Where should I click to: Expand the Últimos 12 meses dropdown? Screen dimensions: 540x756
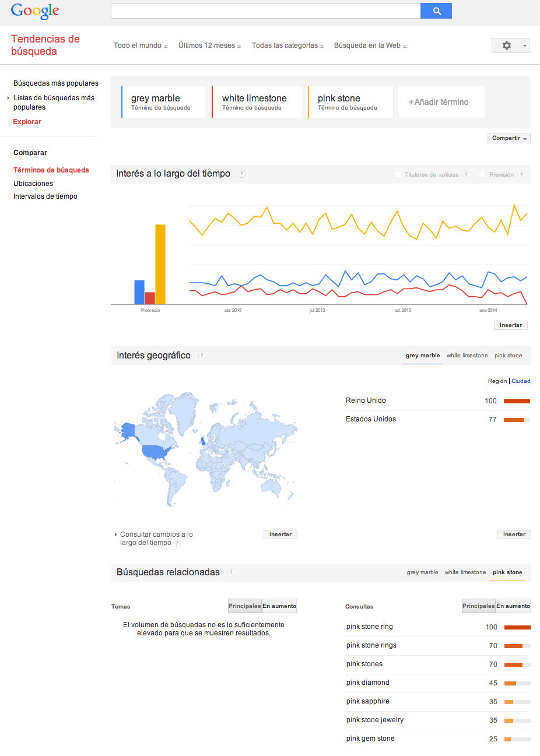tap(209, 45)
